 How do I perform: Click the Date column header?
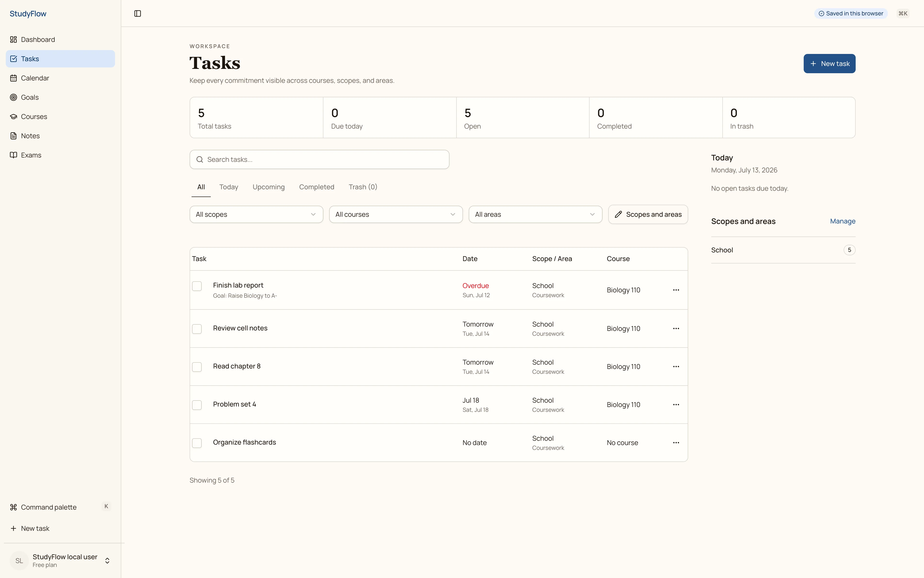pos(470,259)
